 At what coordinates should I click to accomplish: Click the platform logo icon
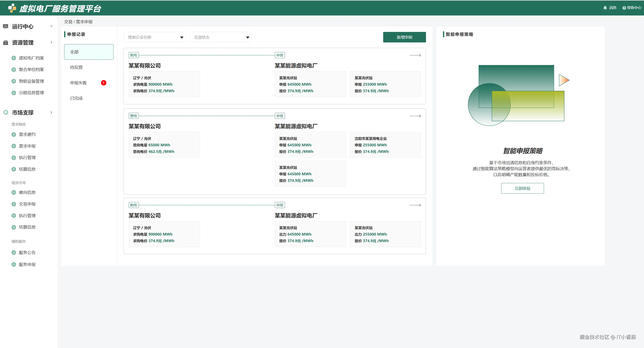pyautogui.click(x=12, y=8)
